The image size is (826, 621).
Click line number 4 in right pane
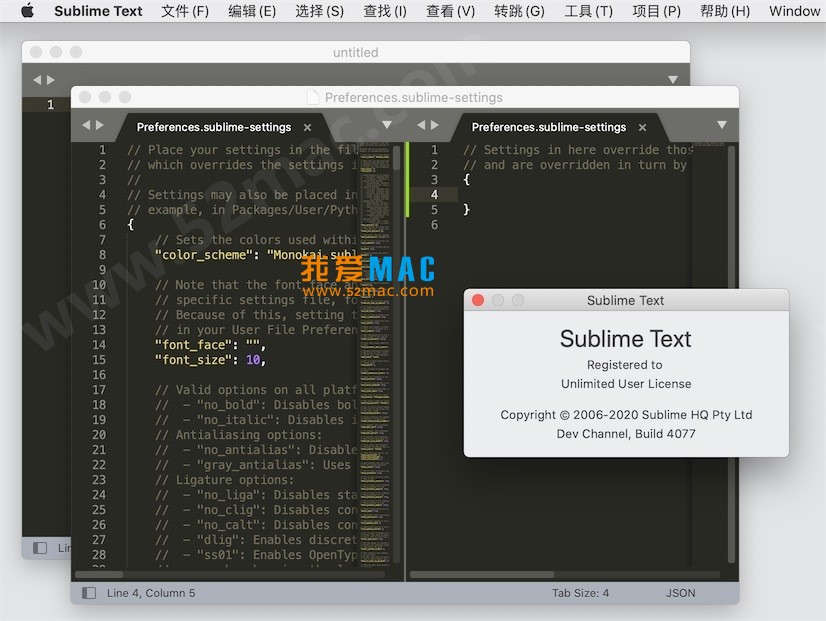(x=434, y=195)
